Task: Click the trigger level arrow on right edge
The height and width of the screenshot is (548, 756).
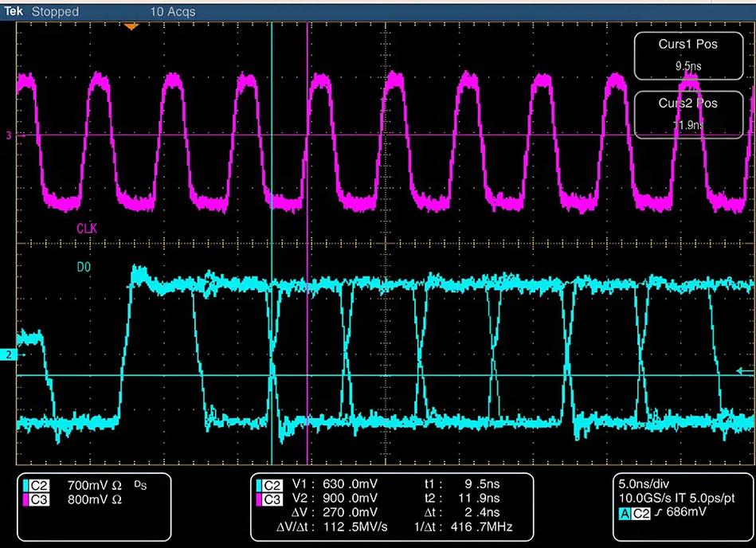Action: pyautogui.click(x=744, y=370)
